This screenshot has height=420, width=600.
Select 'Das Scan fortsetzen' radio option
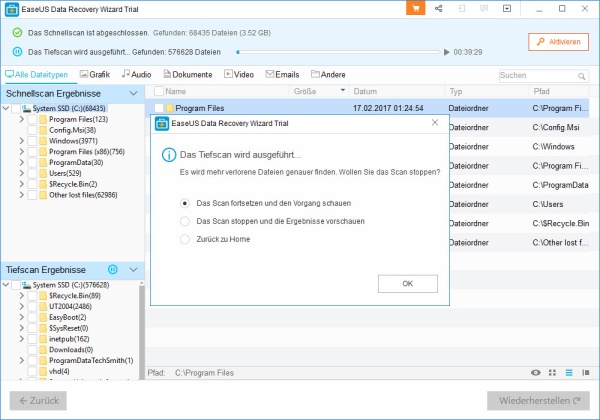[x=185, y=203]
